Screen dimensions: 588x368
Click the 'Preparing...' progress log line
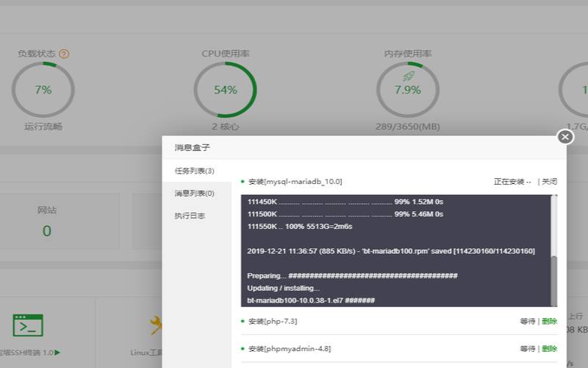tap(352, 276)
